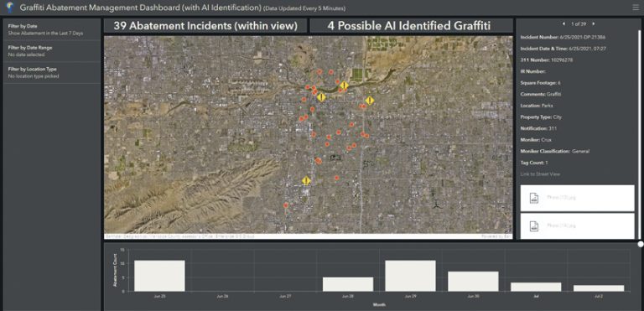This screenshot has width=644, height=311.
Task: Open the Filter by Location Type selector
Action: 52,73
